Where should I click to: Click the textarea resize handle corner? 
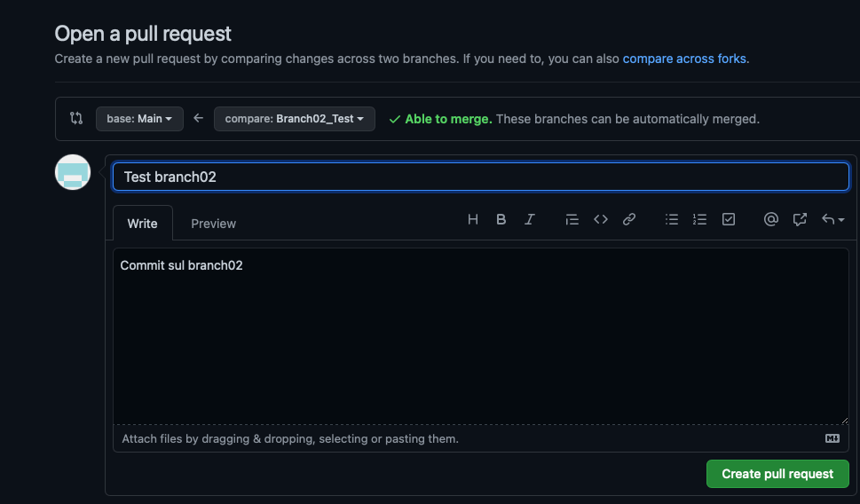coord(844,421)
